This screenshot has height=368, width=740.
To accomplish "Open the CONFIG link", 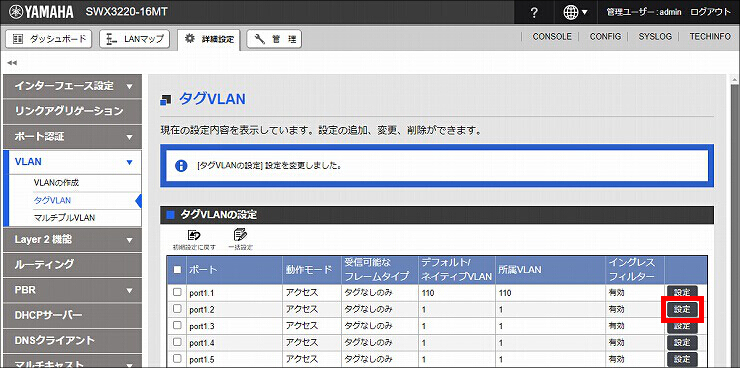I will tap(605, 37).
